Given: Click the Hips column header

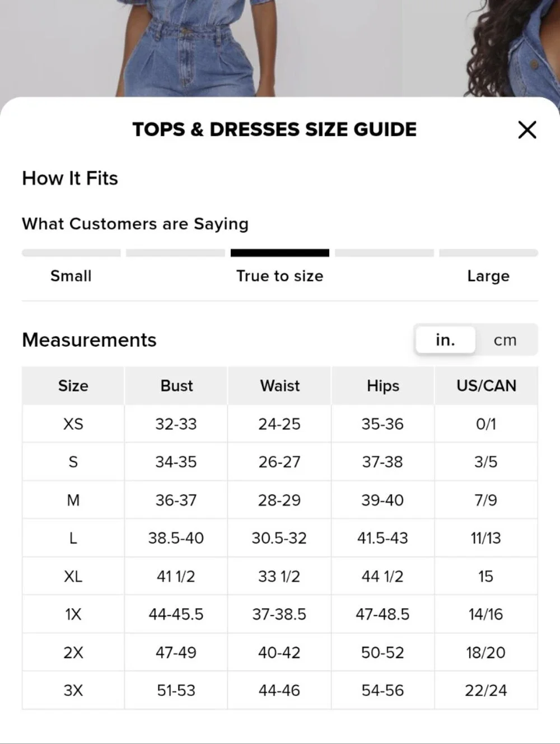Looking at the screenshot, I should click(383, 386).
